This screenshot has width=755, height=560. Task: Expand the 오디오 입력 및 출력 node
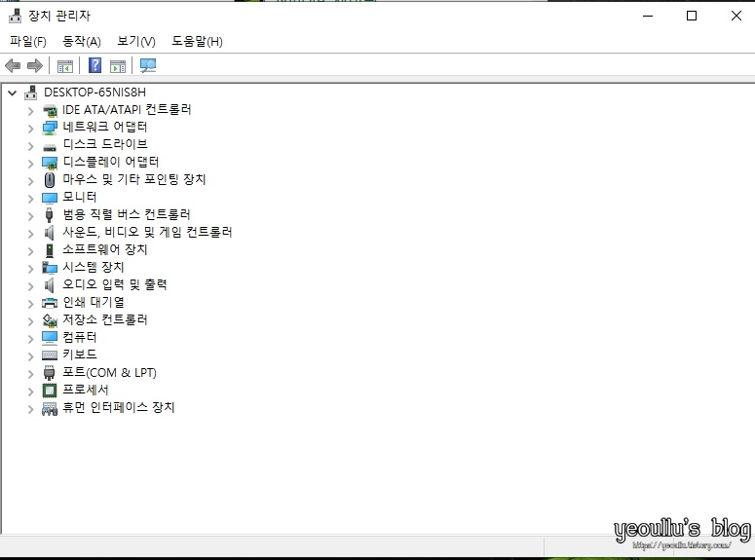31,286
